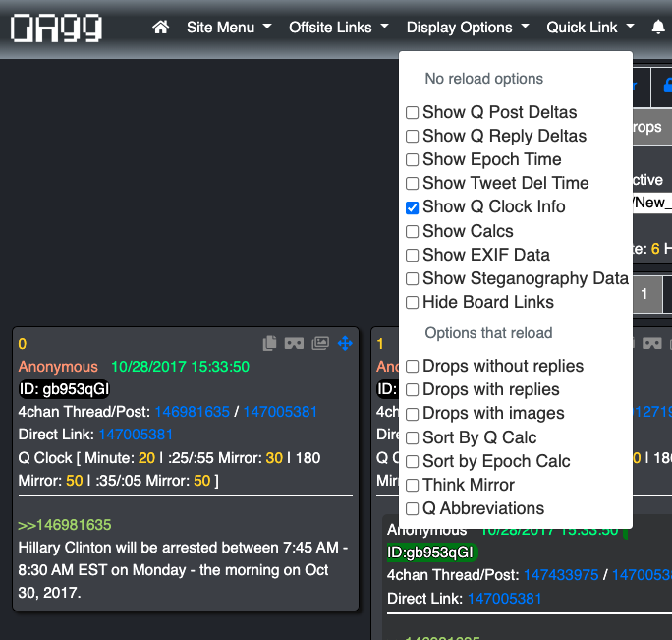The height and width of the screenshot is (640, 672).
Task: Check Drops with images
Action: [413, 414]
